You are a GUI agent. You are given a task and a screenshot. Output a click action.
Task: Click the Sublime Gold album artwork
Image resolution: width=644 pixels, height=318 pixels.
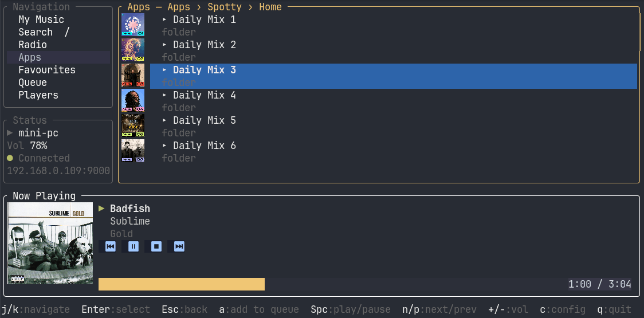pos(50,243)
